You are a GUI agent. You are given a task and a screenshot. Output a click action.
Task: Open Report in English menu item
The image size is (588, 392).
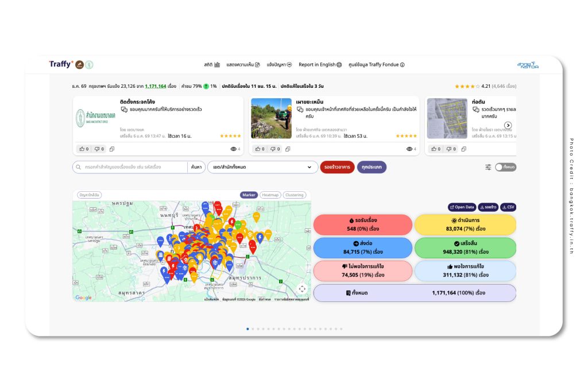[320, 65]
